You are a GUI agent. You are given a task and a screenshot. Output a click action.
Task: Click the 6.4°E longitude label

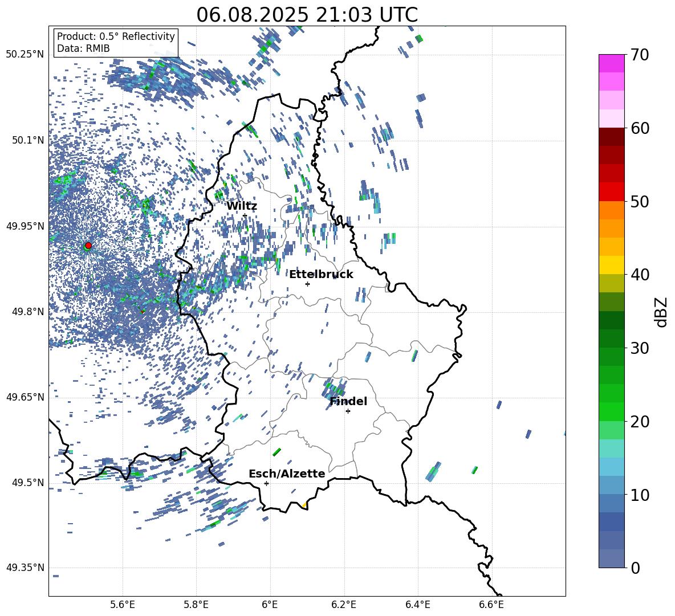tap(418, 605)
